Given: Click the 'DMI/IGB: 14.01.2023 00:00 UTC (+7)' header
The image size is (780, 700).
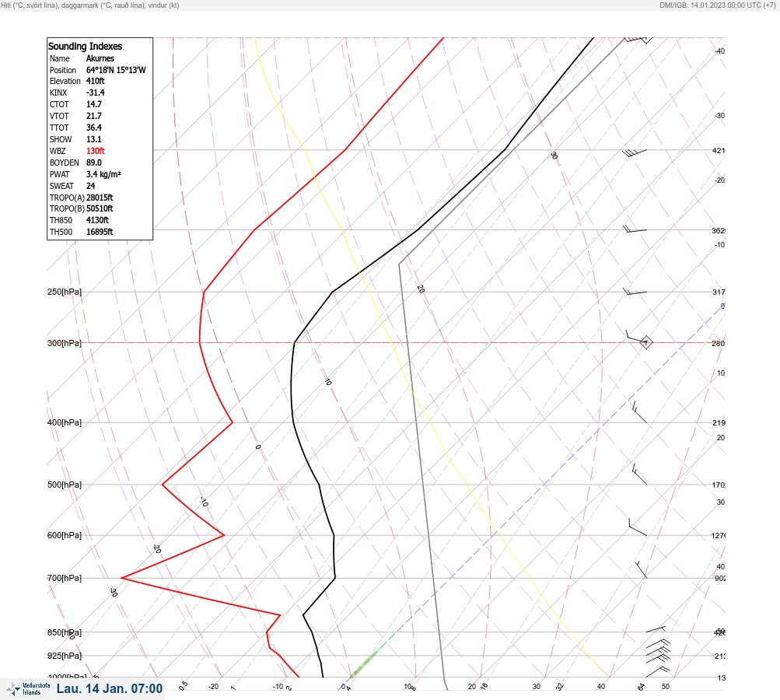Looking at the screenshot, I should 718,5.
